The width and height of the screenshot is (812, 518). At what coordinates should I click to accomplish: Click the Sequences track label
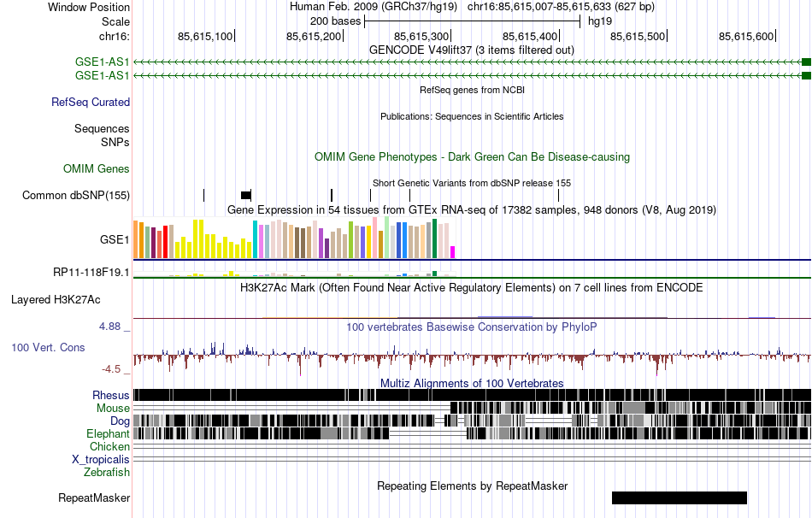pyautogui.click(x=102, y=128)
